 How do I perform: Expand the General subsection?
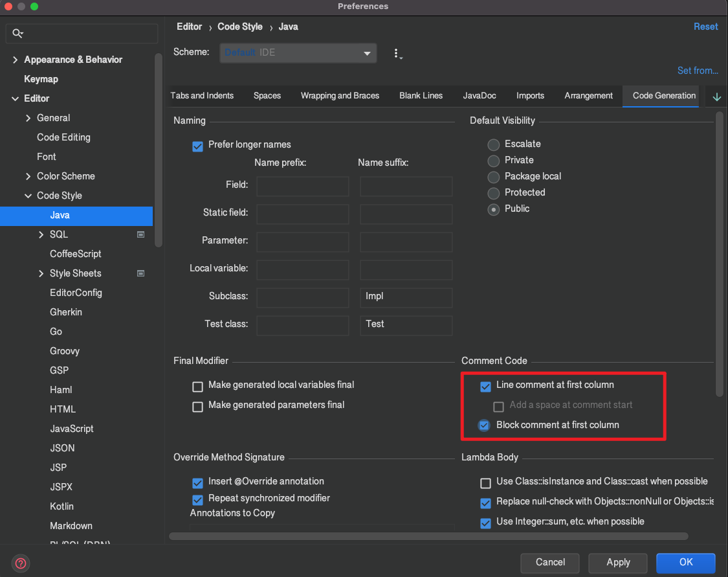point(28,118)
